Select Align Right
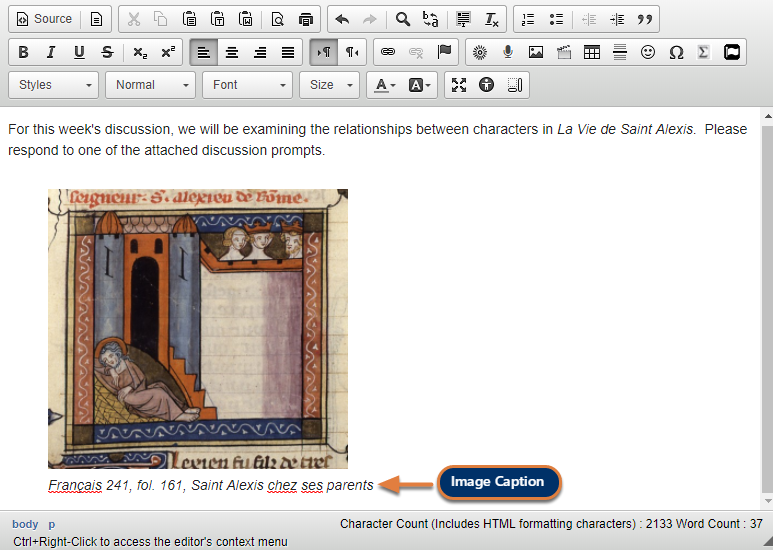 pyautogui.click(x=260, y=52)
